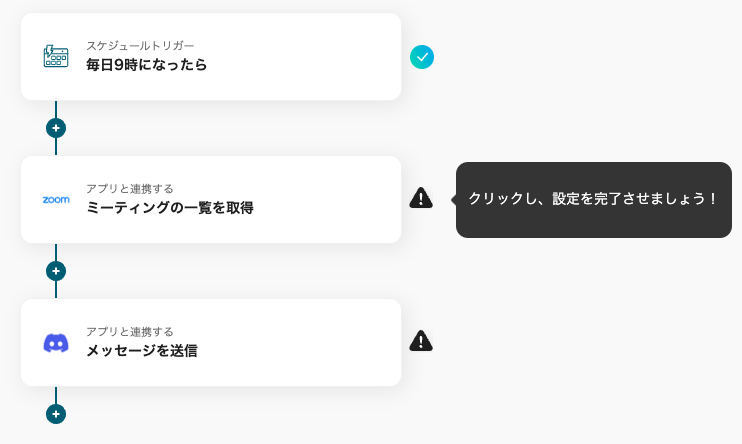Screen dimensions: 742x444
Task: Click アプリと連携する label on Discord card
Action: click(130, 331)
